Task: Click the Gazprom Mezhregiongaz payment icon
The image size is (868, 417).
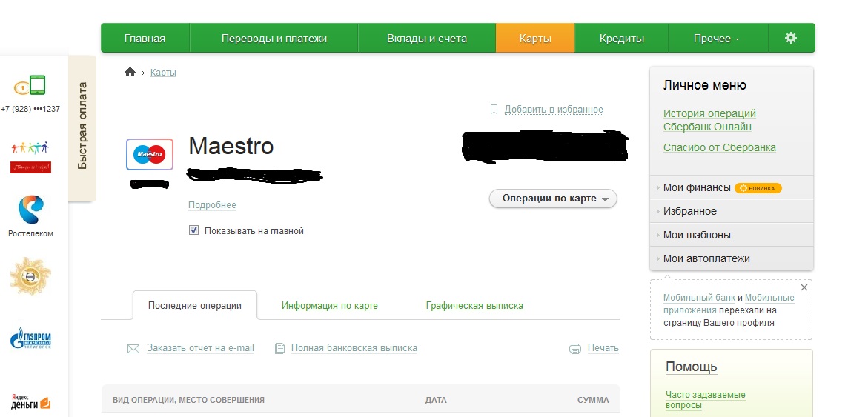Action: tap(30, 340)
